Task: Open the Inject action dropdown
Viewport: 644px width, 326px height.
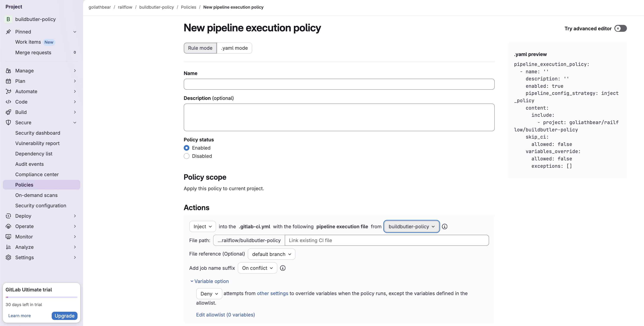Action: click(202, 226)
